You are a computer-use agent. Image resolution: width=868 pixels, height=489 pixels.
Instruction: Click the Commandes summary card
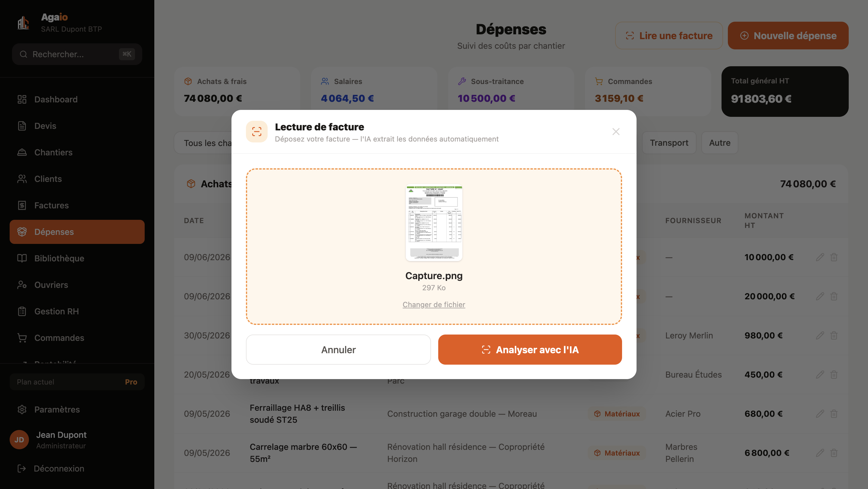tap(648, 91)
